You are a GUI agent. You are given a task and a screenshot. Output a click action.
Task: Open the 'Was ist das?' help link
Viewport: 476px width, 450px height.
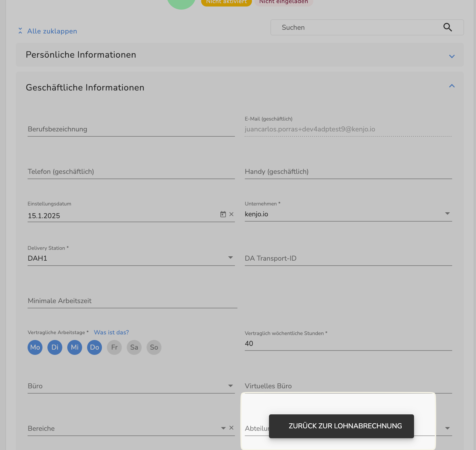(111, 332)
